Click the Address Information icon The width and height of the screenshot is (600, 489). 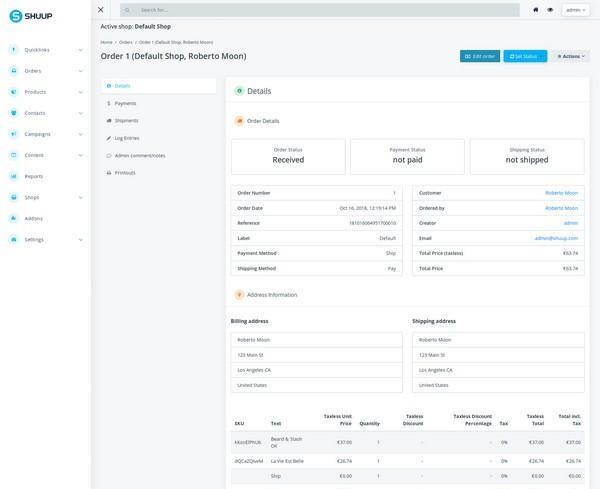point(239,295)
